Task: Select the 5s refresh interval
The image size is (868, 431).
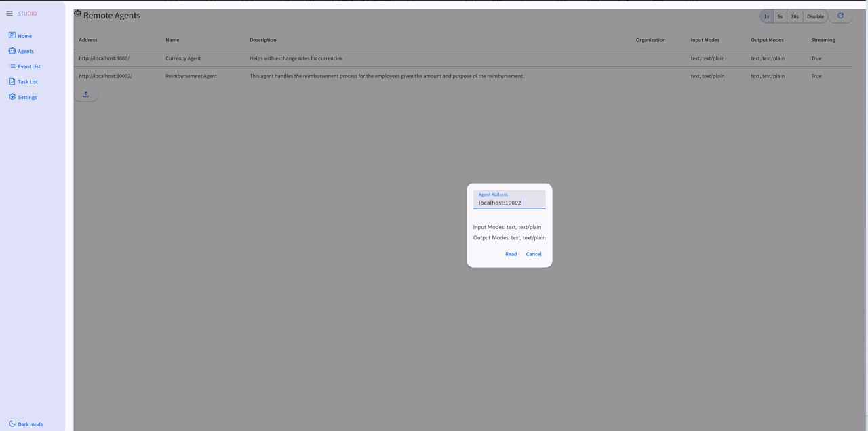Action: pyautogui.click(x=780, y=16)
